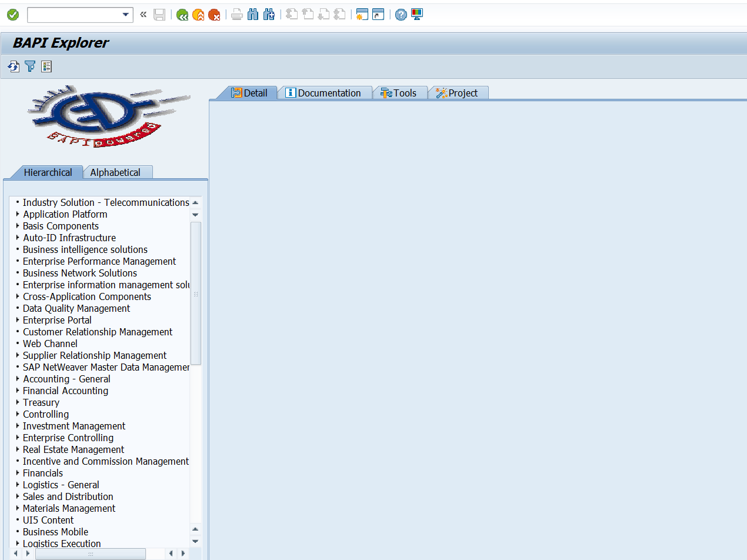Select Customer Relationship Management entry
Viewport: 747px width, 560px height.
click(98, 332)
